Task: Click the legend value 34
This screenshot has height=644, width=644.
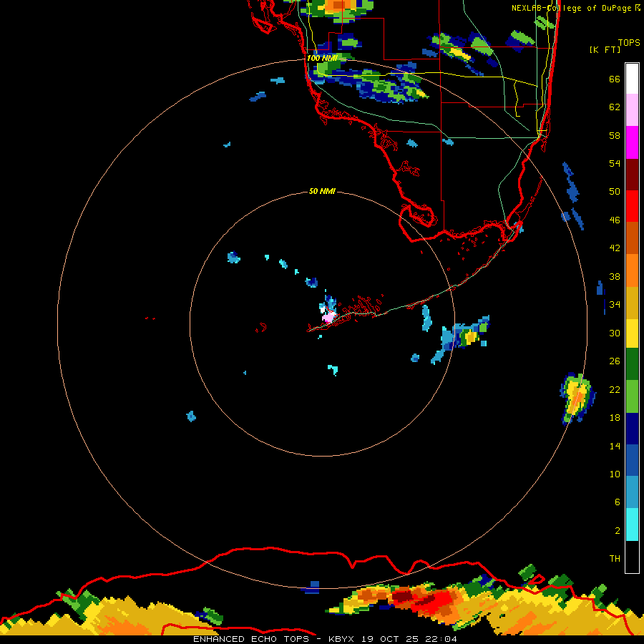Action: pyautogui.click(x=615, y=305)
